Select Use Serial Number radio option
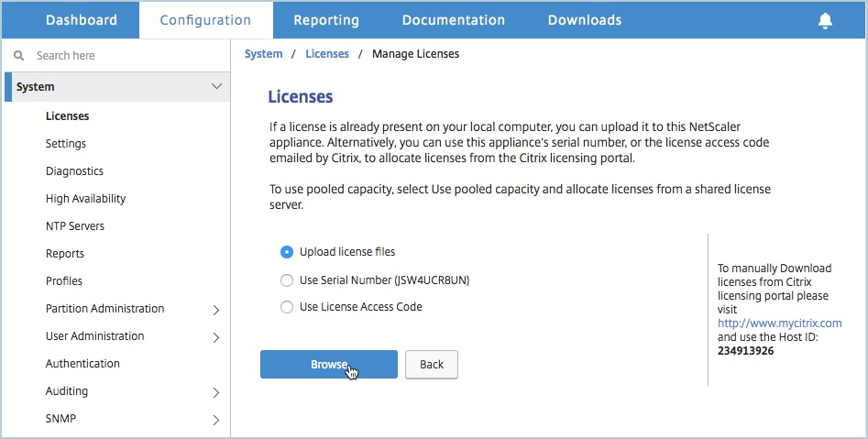 (x=286, y=280)
